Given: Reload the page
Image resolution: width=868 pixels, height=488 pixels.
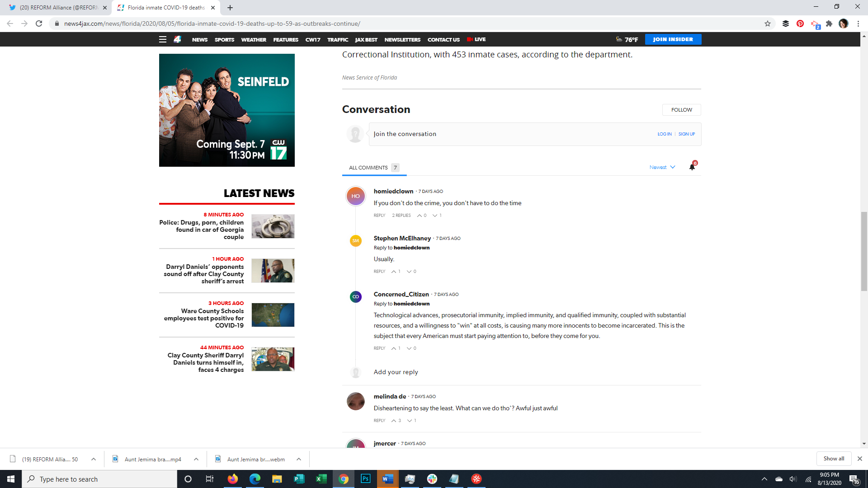Looking at the screenshot, I should click(39, 23).
